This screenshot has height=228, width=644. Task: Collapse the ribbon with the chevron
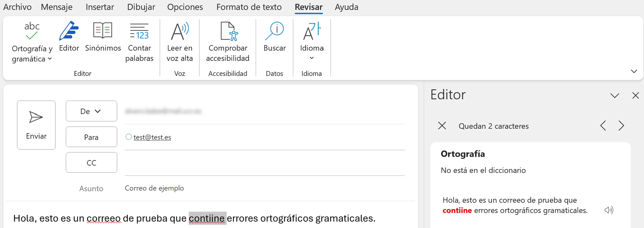point(634,71)
